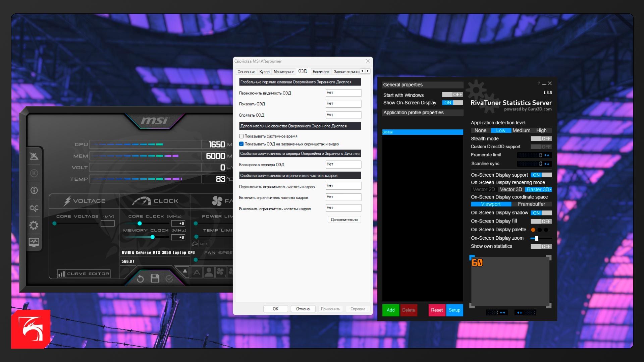This screenshot has height=362, width=644.
Task: Click the hardware monitor icon in sidebar
Action: [34, 242]
